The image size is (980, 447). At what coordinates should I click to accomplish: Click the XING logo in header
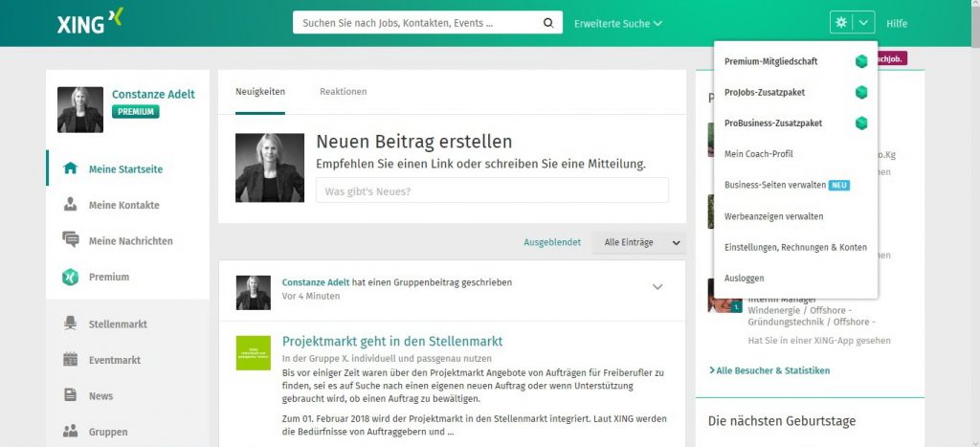pyautogui.click(x=90, y=22)
